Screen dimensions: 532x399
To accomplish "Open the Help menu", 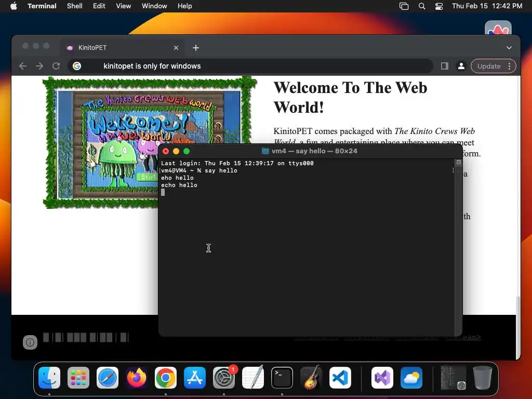I will [185, 6].
